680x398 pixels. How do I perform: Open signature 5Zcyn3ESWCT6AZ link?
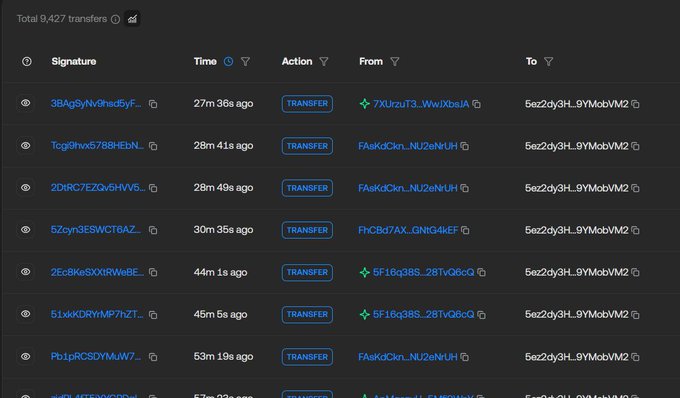[x=96, y=230]
